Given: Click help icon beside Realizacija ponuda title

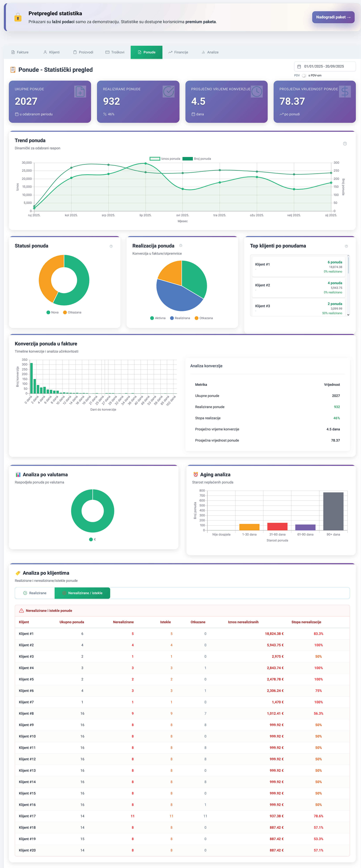Looking at the screenshot, I should [x=180, y=246].
